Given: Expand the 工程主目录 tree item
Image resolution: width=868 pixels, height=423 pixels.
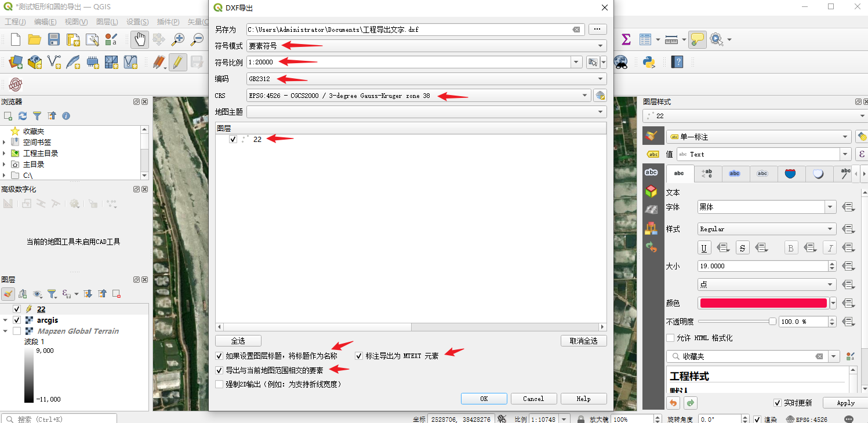Looking at the screenshot, I should (5, 154).
